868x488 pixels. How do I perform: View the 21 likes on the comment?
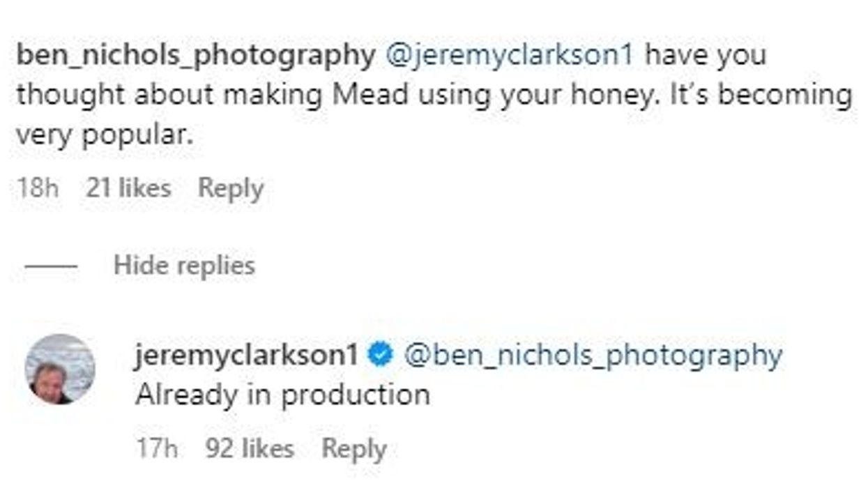point(128,188)
